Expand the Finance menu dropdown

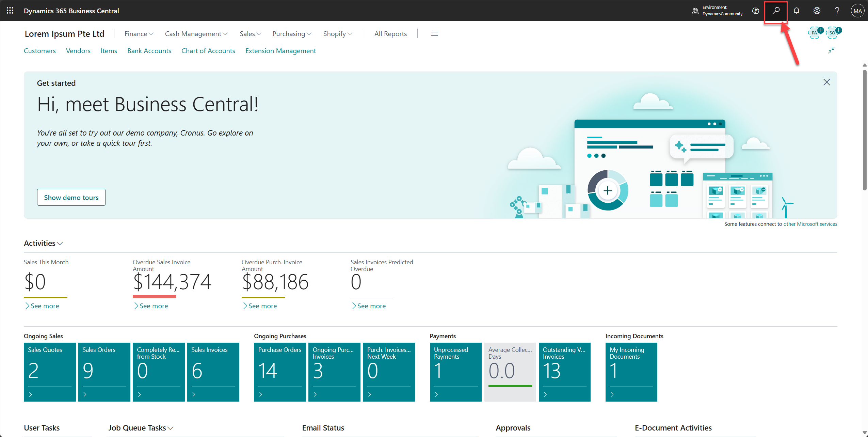pos(139,34)
